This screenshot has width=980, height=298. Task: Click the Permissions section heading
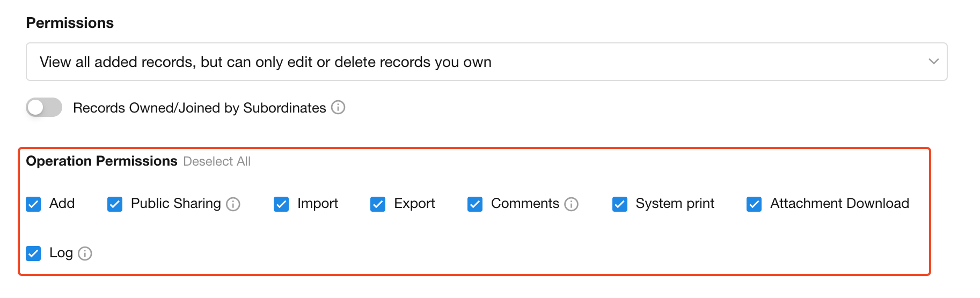coord(70,23)
